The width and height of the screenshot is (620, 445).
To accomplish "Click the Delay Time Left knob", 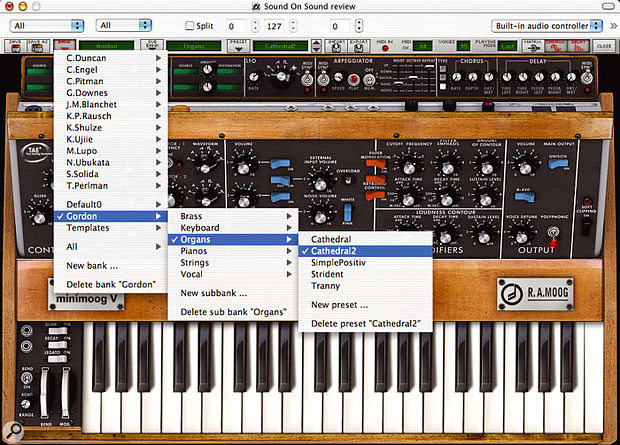I will (x=507, y=77).
